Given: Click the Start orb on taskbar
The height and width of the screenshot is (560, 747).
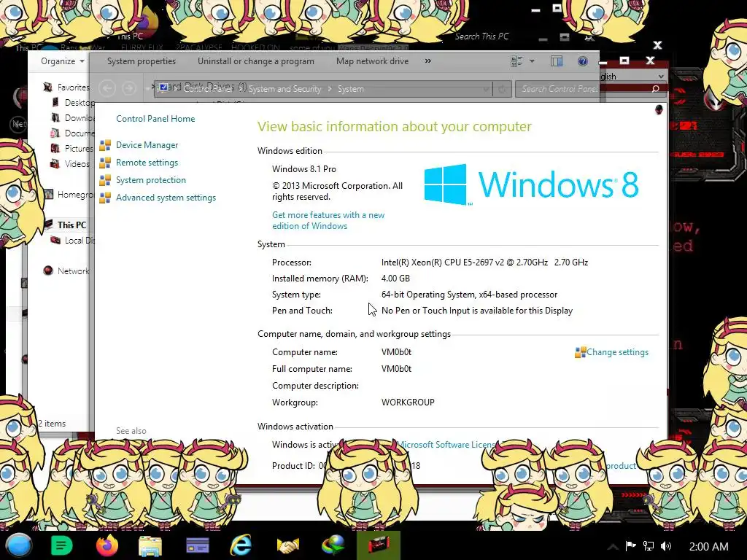Looking at the screenshot, I should pyautogui.click(x=18, y=545).
